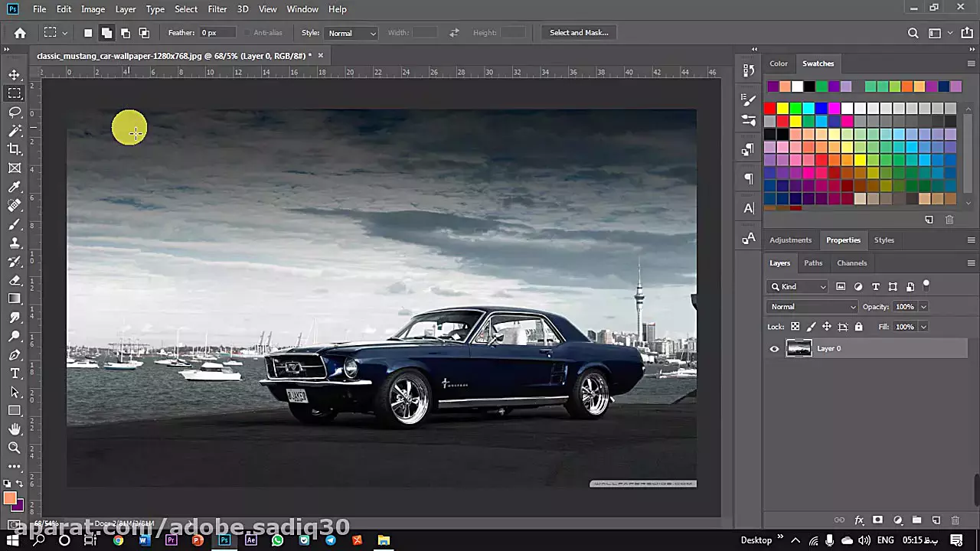The width and height of the screenshot is (980, 551).
Task: Switch to the Paths tab
Action: click(x=813, y=262)
